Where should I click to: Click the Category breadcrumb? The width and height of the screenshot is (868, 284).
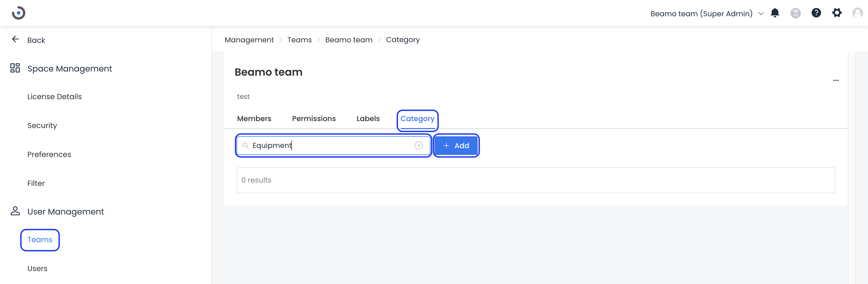(x=403, y=40)
